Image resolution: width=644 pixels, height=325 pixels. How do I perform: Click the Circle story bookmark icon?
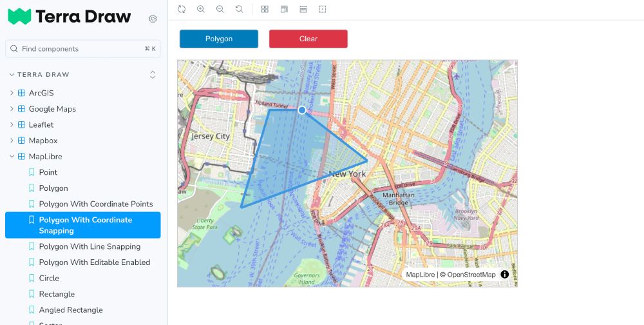pyautogui.click(x=32, y=278)
